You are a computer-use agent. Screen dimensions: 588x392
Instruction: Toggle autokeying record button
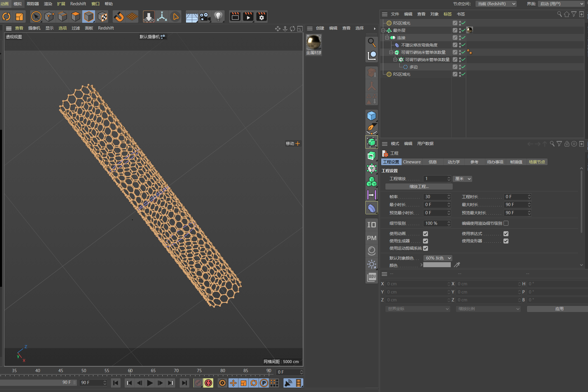209,383
